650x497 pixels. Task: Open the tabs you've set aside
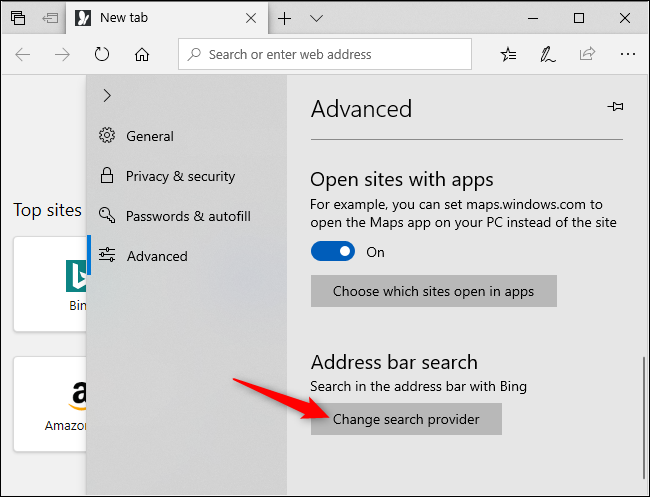[18, 18]
